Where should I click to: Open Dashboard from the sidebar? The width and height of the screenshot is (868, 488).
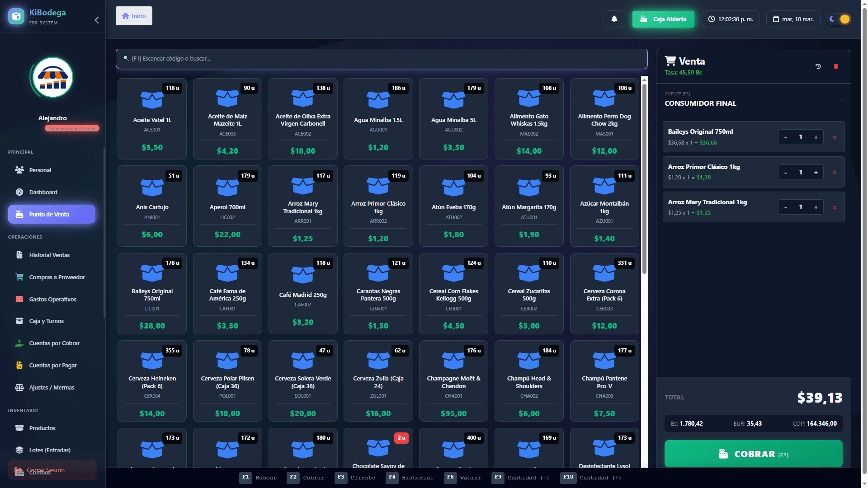43,192
